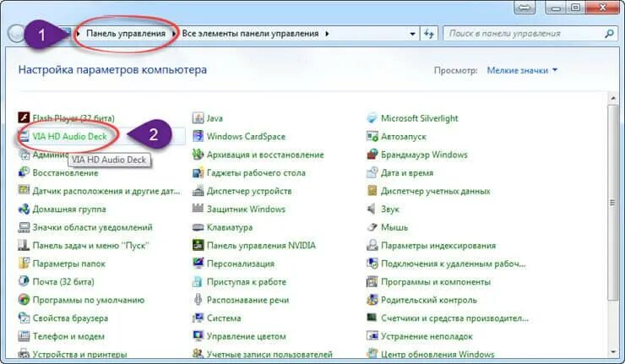Open Значки области уведомлений link

(92, 227)
